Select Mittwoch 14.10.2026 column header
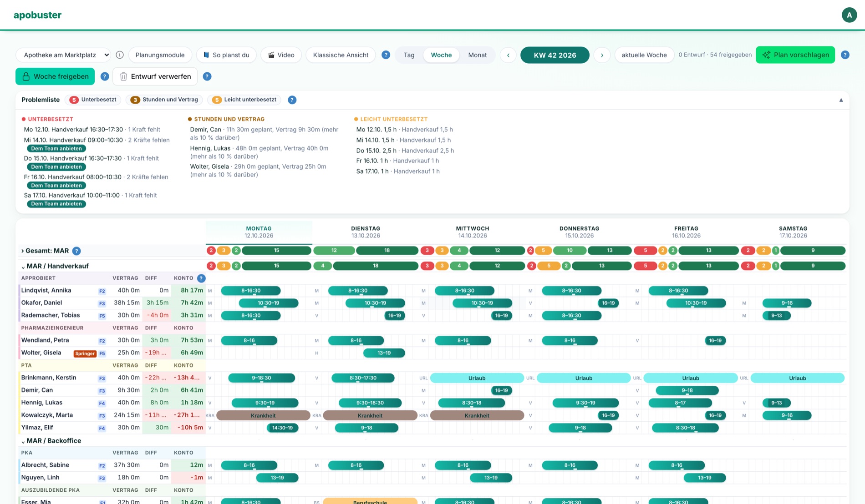Screen dimensions: 865x504 click(x=473, y=232)
